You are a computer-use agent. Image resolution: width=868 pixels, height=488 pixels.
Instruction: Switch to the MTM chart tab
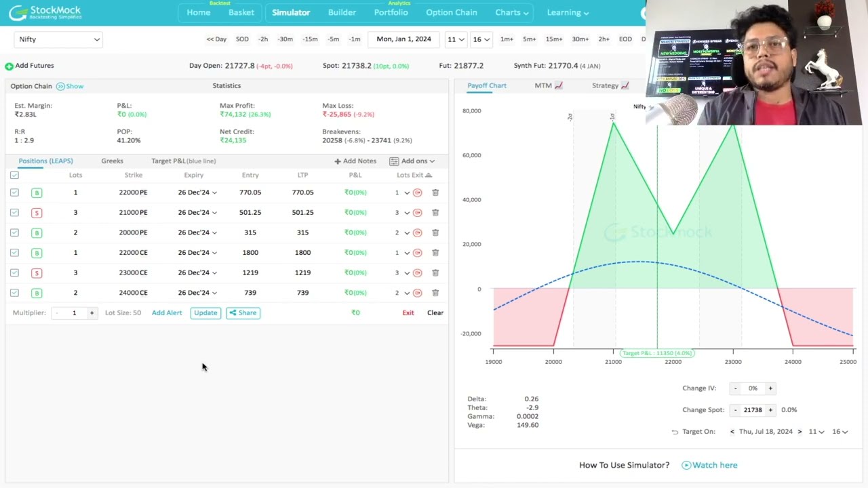click(x=549, y=86)
